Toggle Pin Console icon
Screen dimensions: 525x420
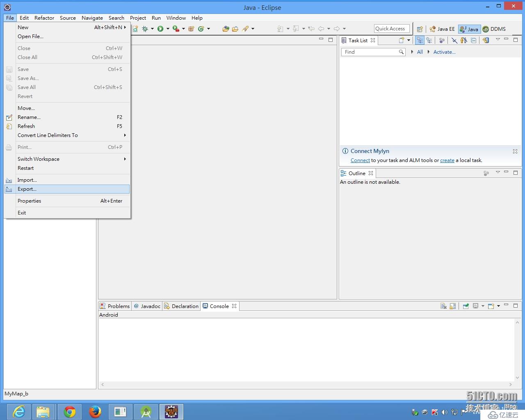coord(466,306)
